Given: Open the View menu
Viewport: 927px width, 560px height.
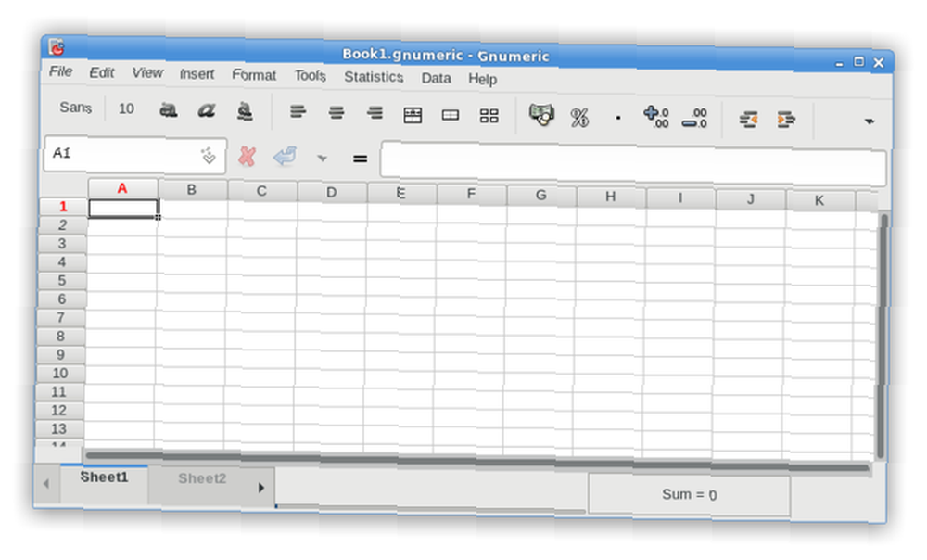Looking at the screenshot, I should coord(147,72).
